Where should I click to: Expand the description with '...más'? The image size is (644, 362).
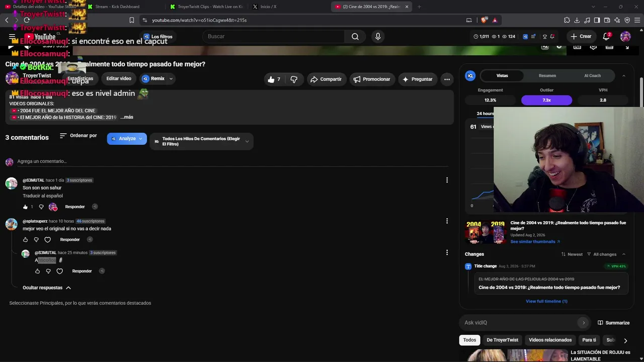pos(127,117)
